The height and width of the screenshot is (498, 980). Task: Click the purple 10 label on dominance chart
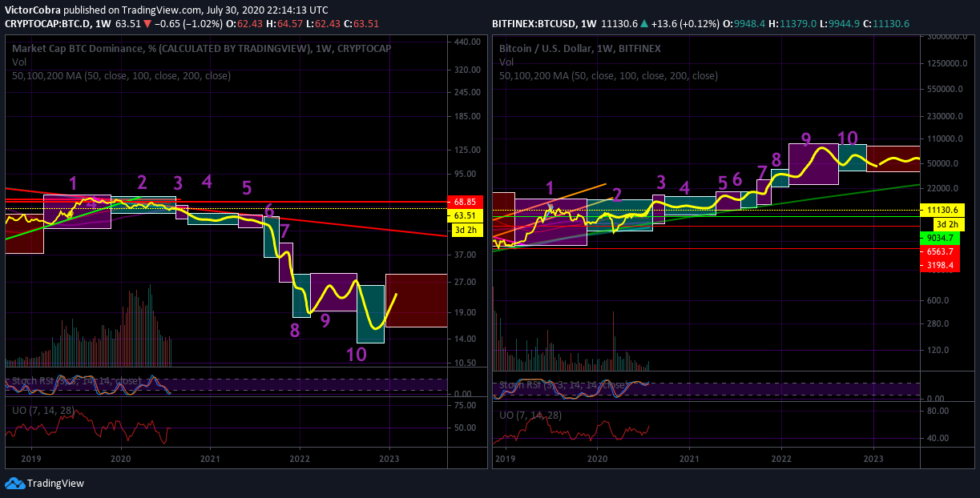click(x=357, y=354)
